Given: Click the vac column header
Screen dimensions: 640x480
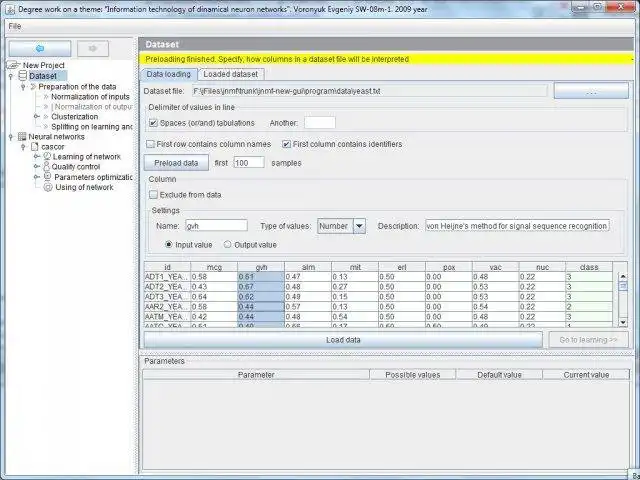Looking at the screenshot, I should click(496, 267).
